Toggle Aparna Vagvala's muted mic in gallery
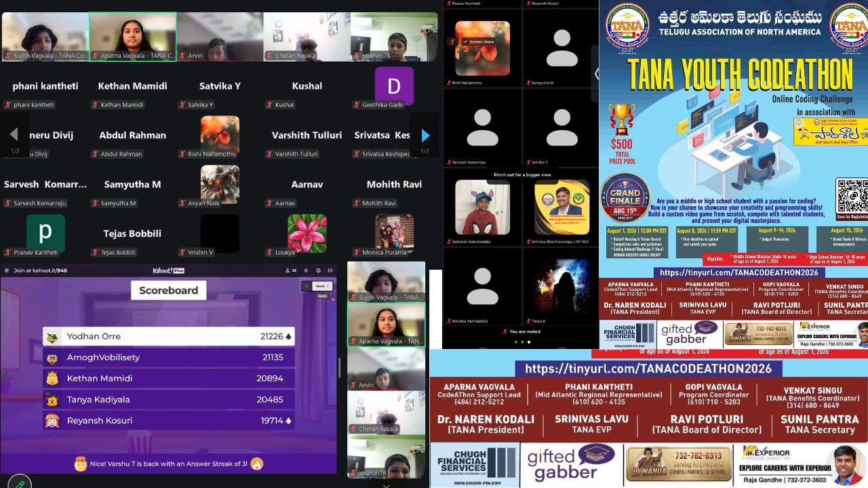 click(x=96, y=56)
